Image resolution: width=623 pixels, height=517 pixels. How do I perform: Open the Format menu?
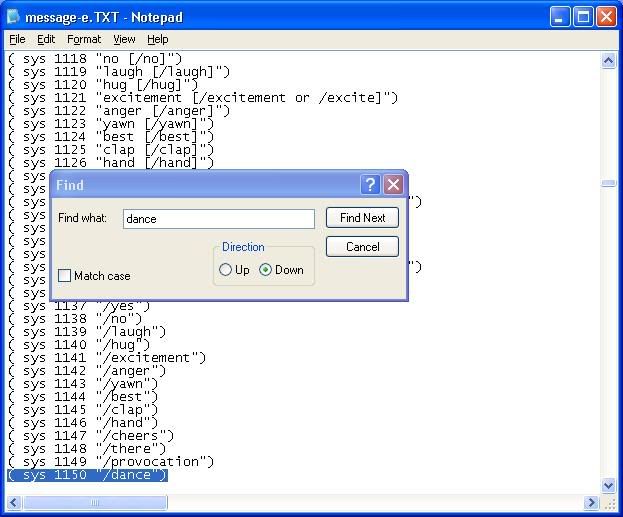pos(84,39)
